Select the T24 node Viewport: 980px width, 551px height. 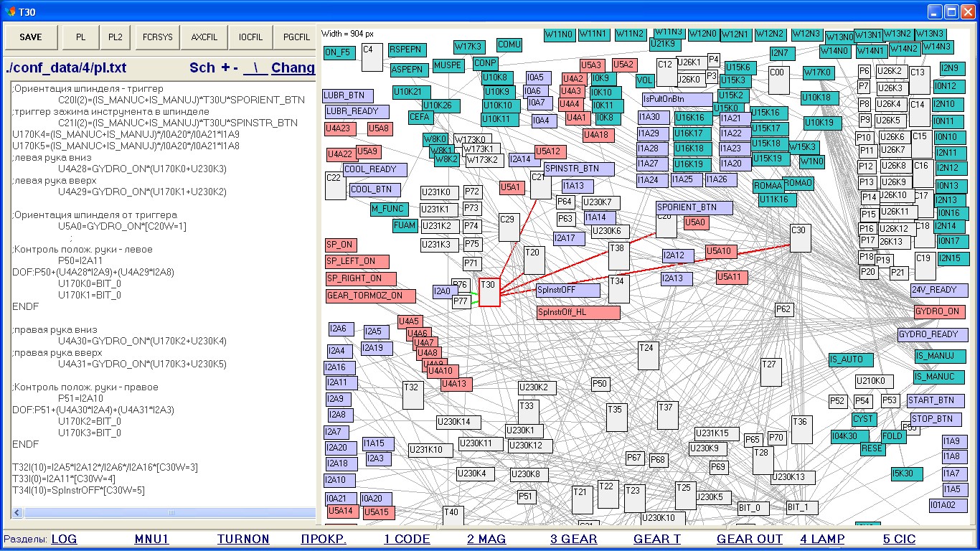coord(648,356)
